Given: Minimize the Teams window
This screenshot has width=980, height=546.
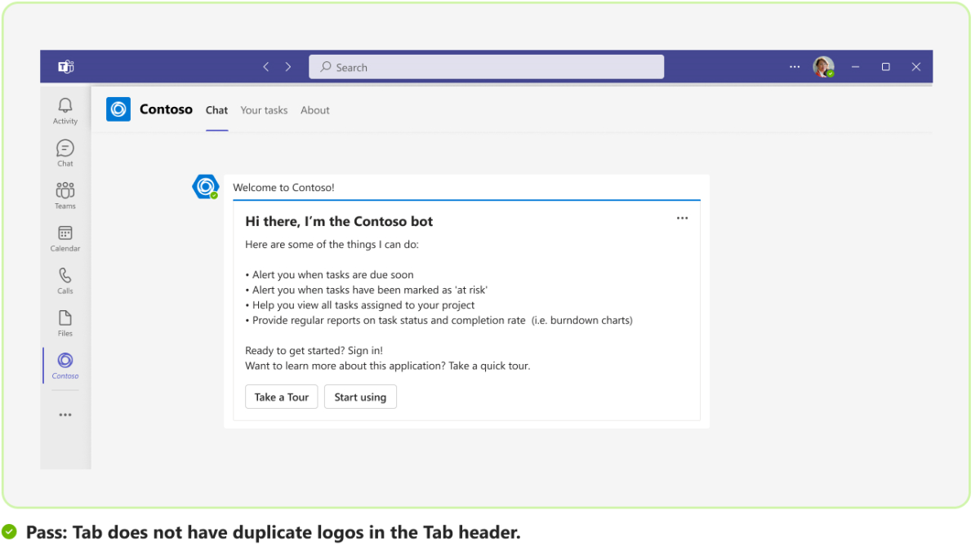Looking at the screenshot, I should pos(856,67).
